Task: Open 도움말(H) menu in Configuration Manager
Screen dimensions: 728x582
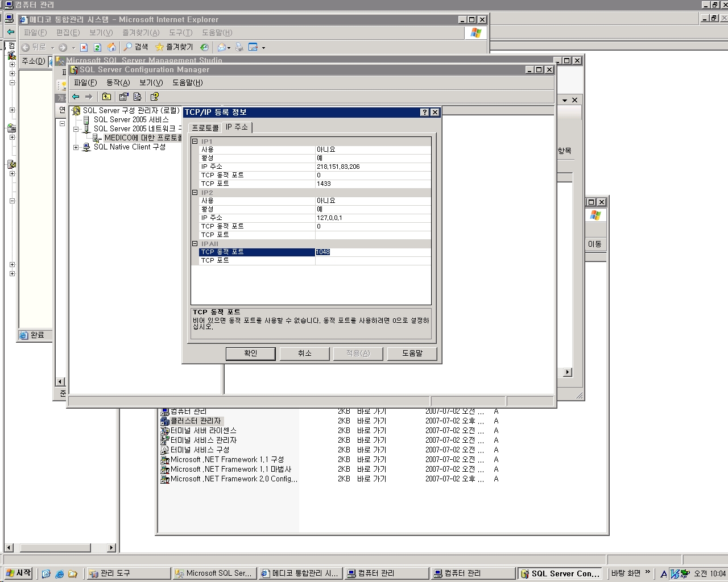Action: tap(188, 82)
